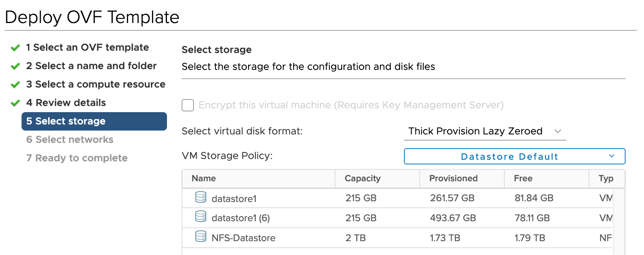Click the datastore icon beside datastore1 (6)
644x255 pixels.
click(x=200, y=217)
